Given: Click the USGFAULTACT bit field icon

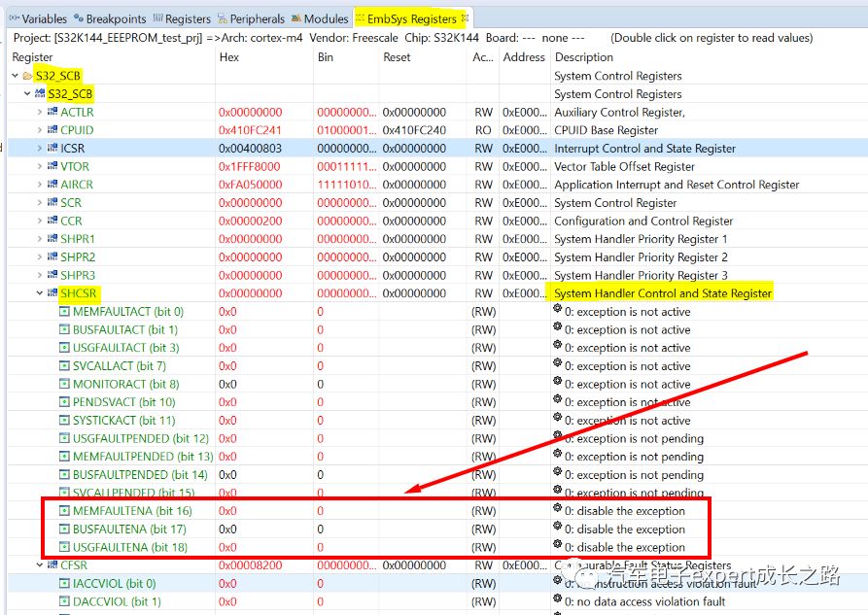Looking at the screenshot, I should click(x=65, y=348).
